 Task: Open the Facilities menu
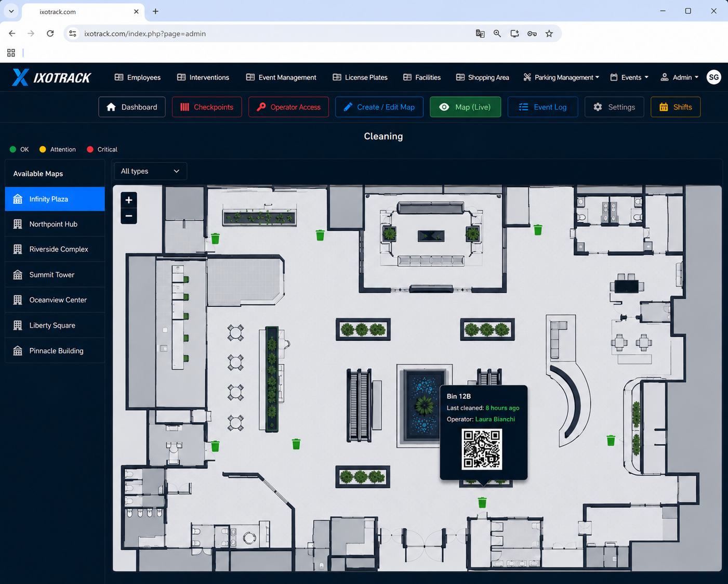[x=422, y=77]
